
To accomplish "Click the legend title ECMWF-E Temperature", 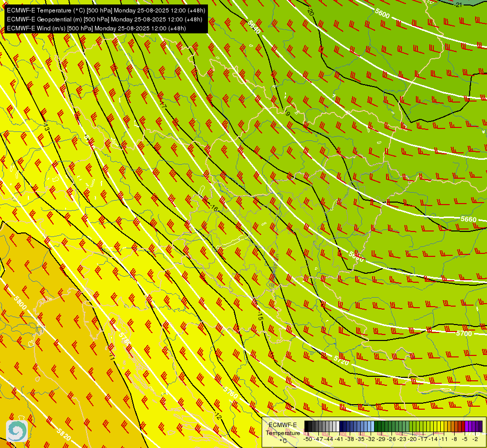I will pyautogui.click(x=283, y=429).
